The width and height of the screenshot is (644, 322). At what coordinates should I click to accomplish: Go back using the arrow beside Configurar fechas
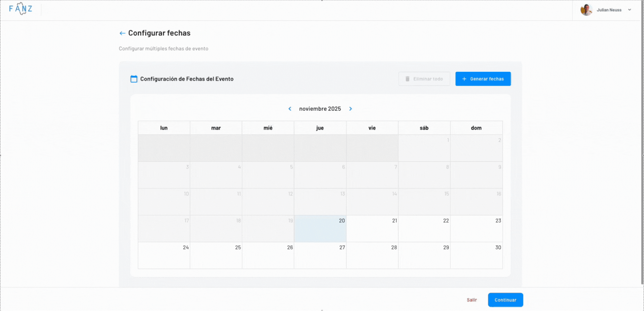[x=122, y=33]
